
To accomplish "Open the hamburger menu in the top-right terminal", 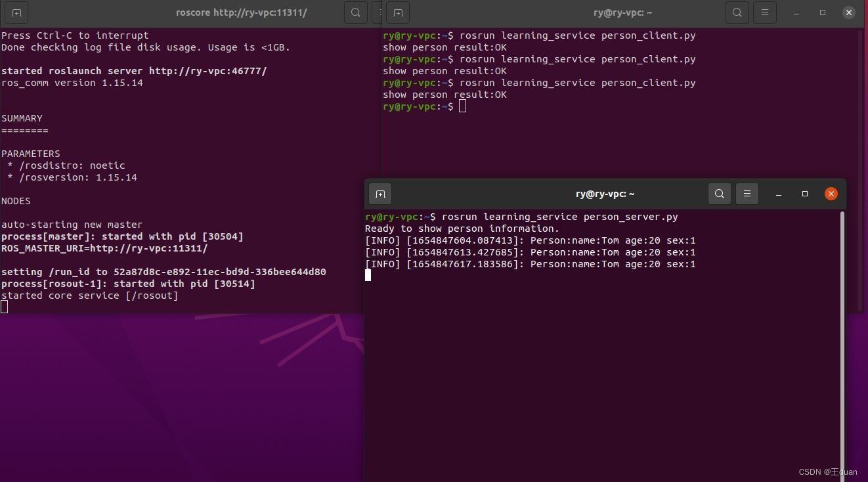I will tap(764, 12).
